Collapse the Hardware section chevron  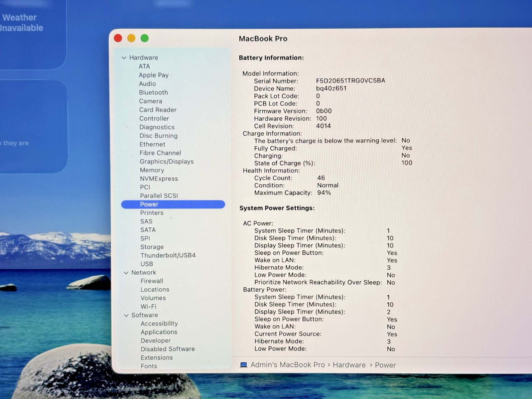124,58
